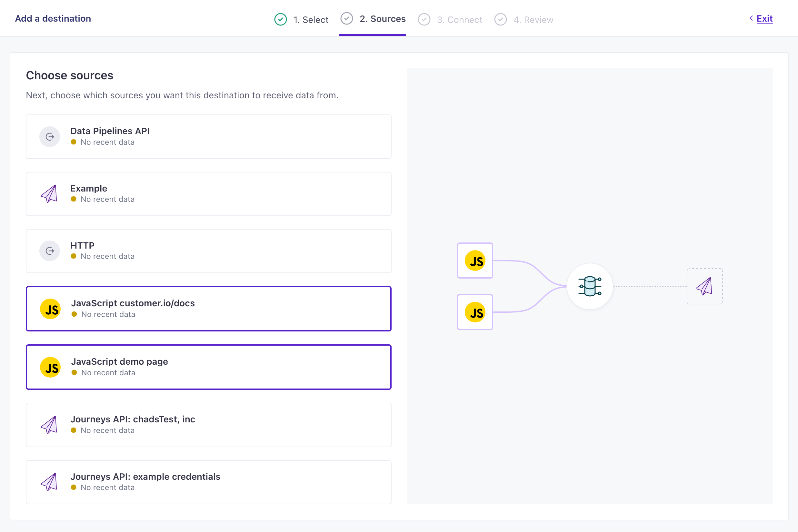Screen dimensions: 798x532
Task: Click the HTTP source refresh icon
Action: (50, 250)
